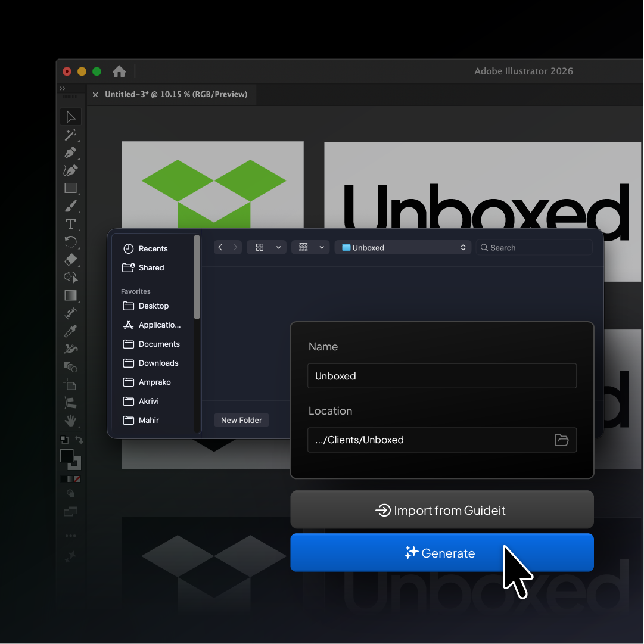
Task: Click the Unboxed wordmark artboard
Action: tap(483, 185)
